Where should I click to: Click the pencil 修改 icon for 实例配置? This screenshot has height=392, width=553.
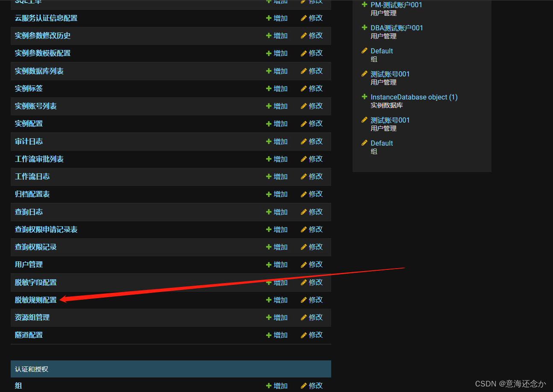click(304, 124)
